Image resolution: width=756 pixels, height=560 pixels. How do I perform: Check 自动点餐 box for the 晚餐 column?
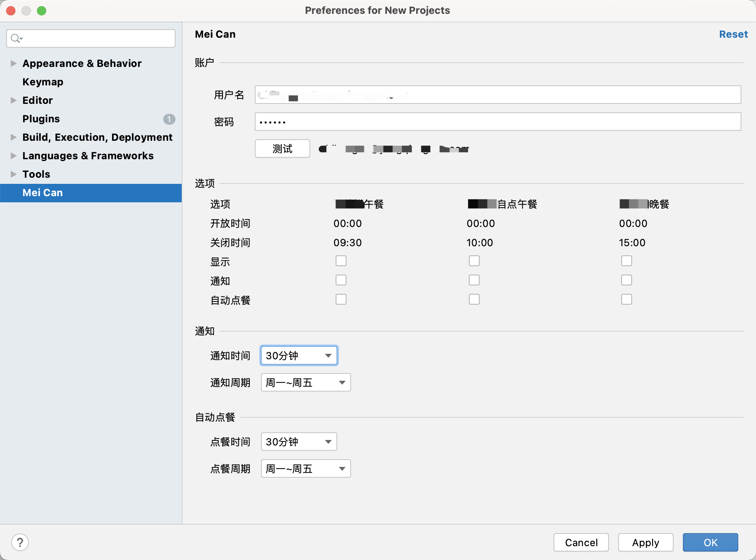click(627, 300)
